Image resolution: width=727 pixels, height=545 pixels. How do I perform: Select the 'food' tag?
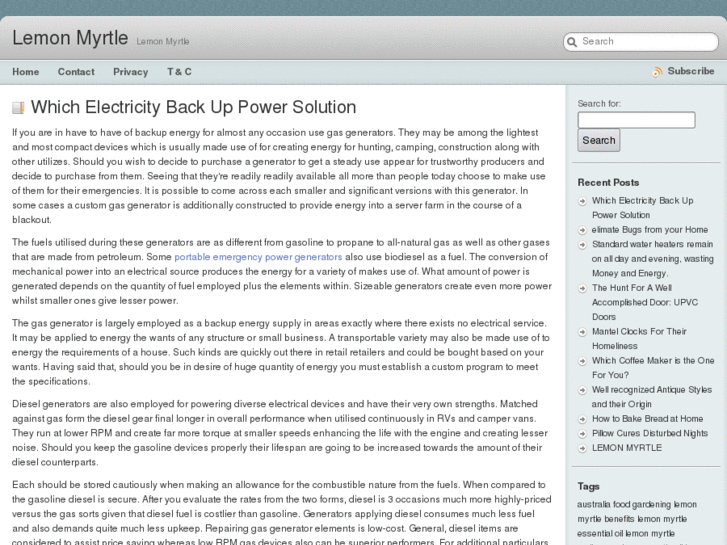[621, 504]
